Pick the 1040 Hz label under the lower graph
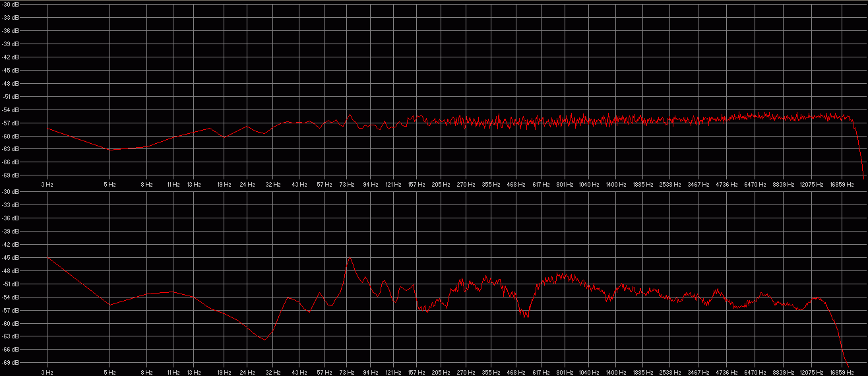868x376 pixels. [588, 372]
